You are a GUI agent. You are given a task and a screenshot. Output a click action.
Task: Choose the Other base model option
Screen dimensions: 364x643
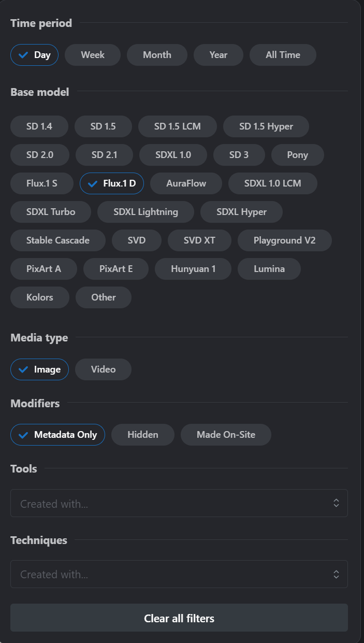104,297
